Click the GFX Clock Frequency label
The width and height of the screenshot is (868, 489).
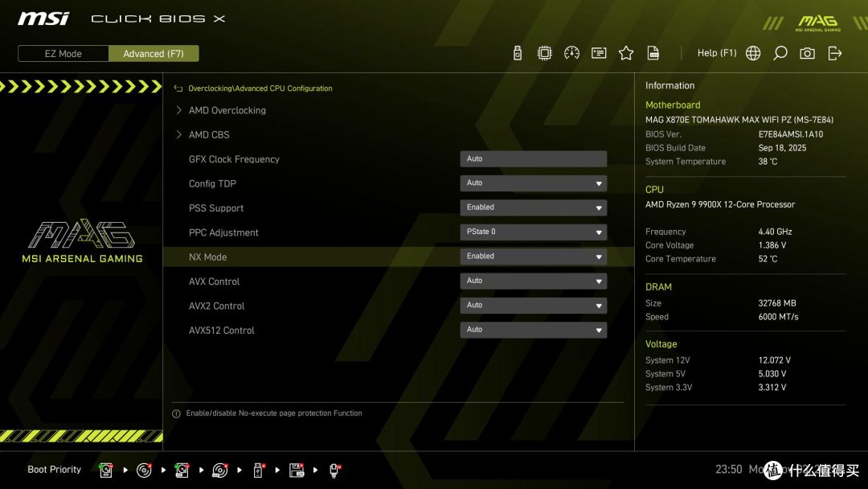click(234, 159)
